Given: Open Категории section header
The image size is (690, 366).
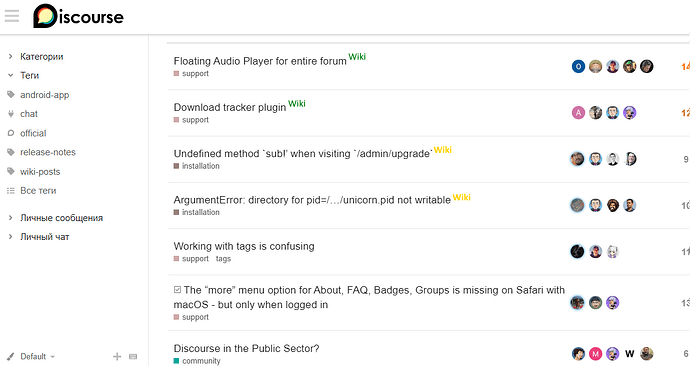Looking at the screenshot, I should (42, 56).
